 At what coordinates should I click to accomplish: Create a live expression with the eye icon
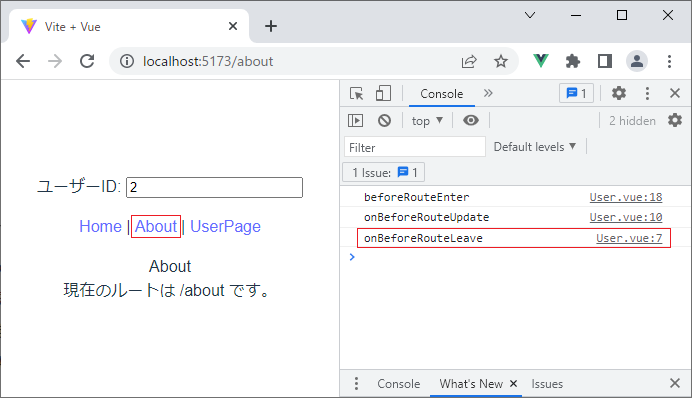point(471,120)
